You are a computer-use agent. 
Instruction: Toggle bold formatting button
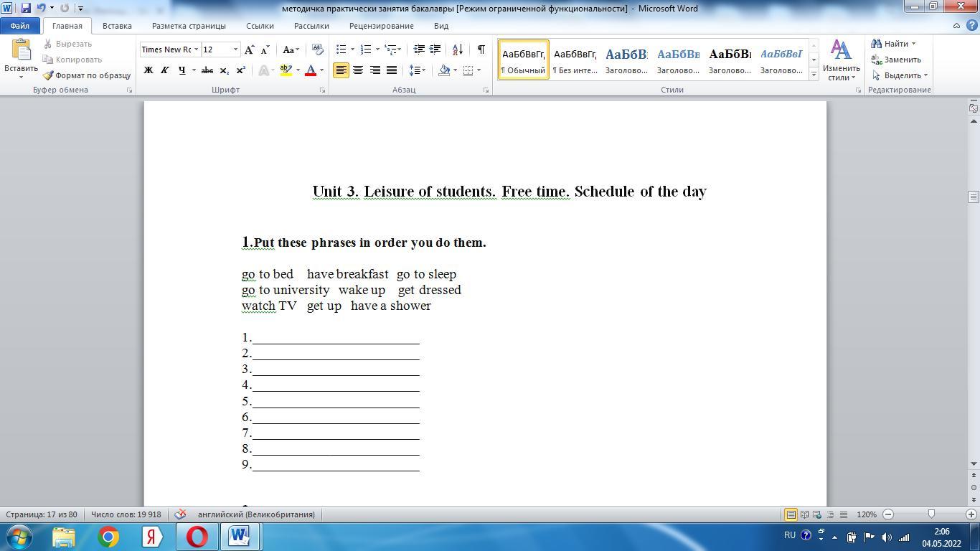click(x=149, y=70)
